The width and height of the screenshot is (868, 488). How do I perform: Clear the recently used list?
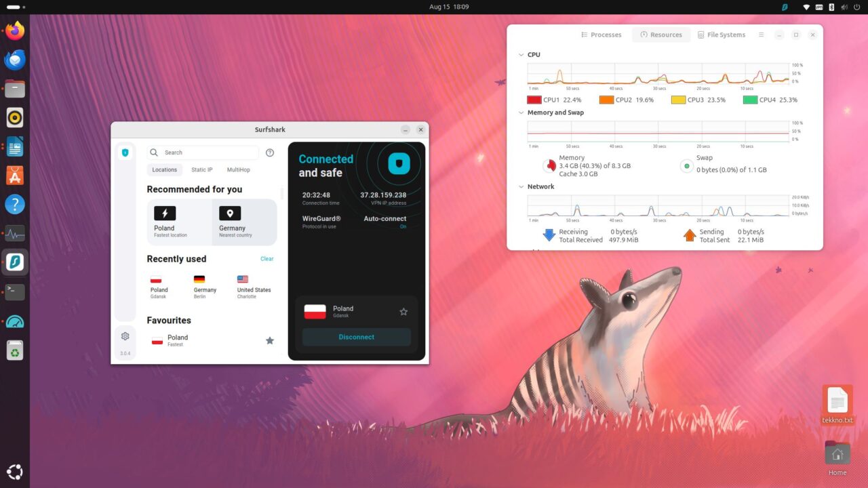[267, 259]
